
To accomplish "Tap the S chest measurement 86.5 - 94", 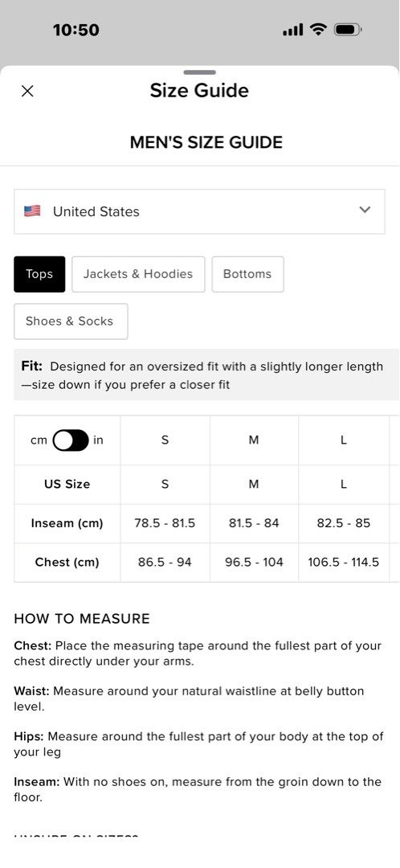I will pyautogui.click(x=165, y=563).
